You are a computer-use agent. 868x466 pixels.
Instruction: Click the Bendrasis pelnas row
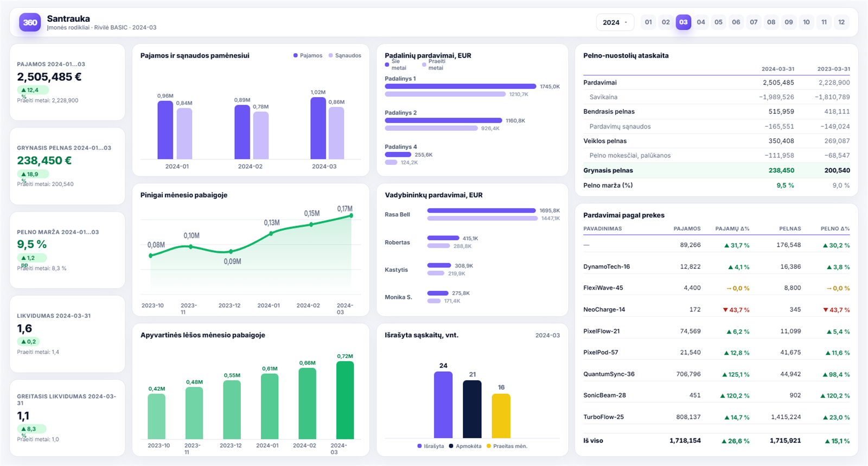(717, 112)
